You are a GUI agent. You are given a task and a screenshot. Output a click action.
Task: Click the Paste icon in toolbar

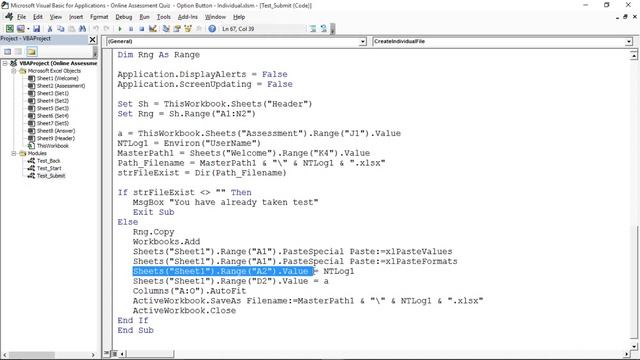coord(71,29)
